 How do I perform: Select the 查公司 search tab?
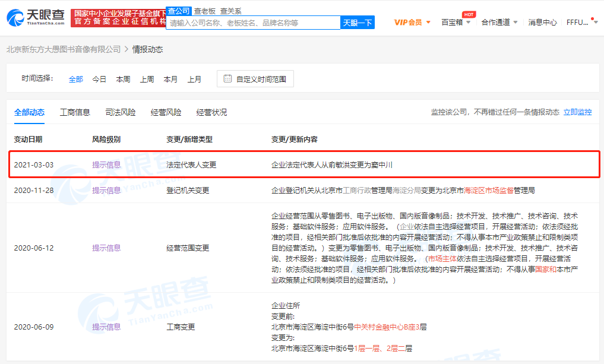(x=179, y=11)
